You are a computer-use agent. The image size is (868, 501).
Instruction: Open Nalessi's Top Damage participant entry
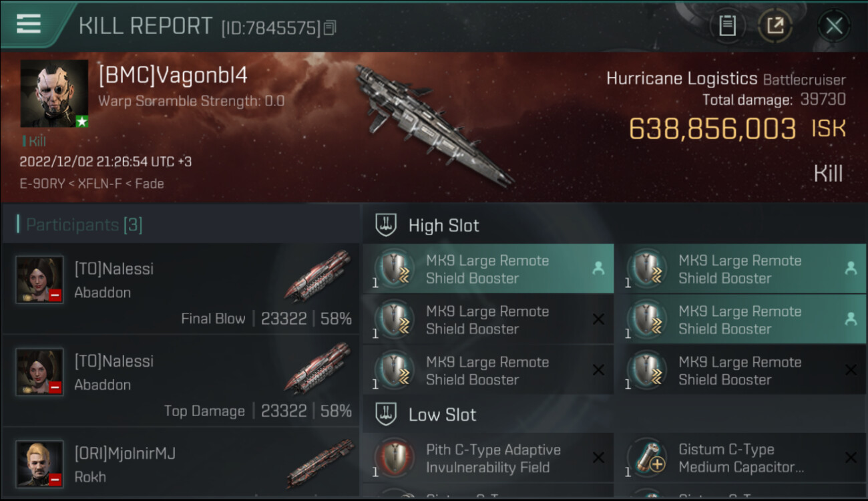click(x=181, y=381)
